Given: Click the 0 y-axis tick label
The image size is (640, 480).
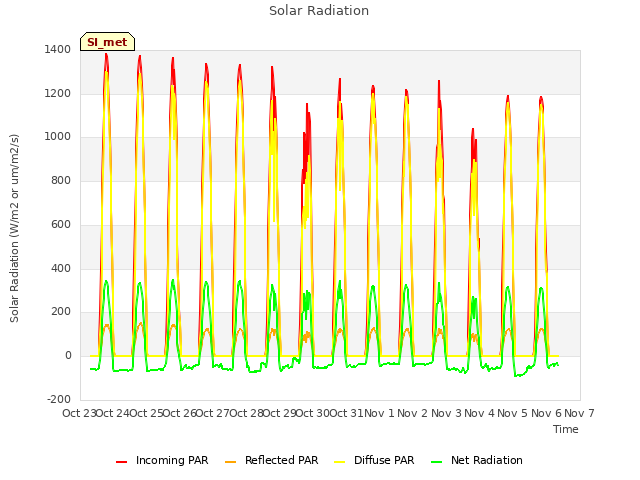Looking at the screenshot, I should (x=68, y=356).
